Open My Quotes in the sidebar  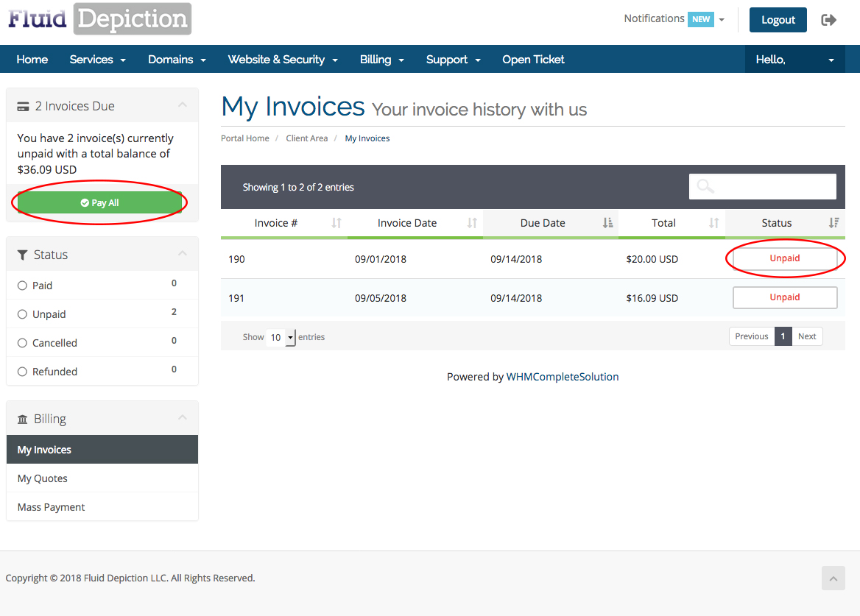(x=102, y=478)
